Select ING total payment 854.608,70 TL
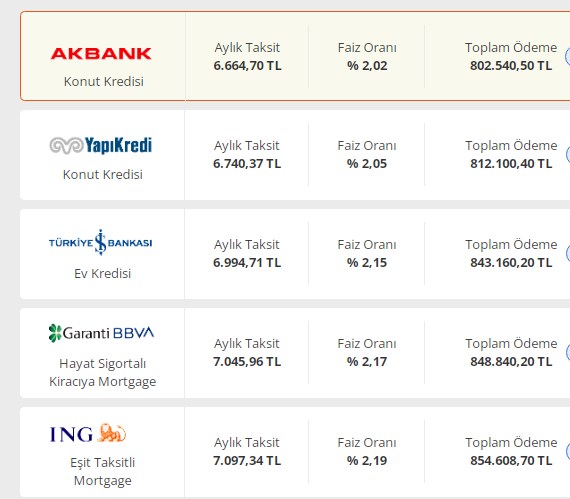The height and width of the screenshot is (499, 570). 511,461
